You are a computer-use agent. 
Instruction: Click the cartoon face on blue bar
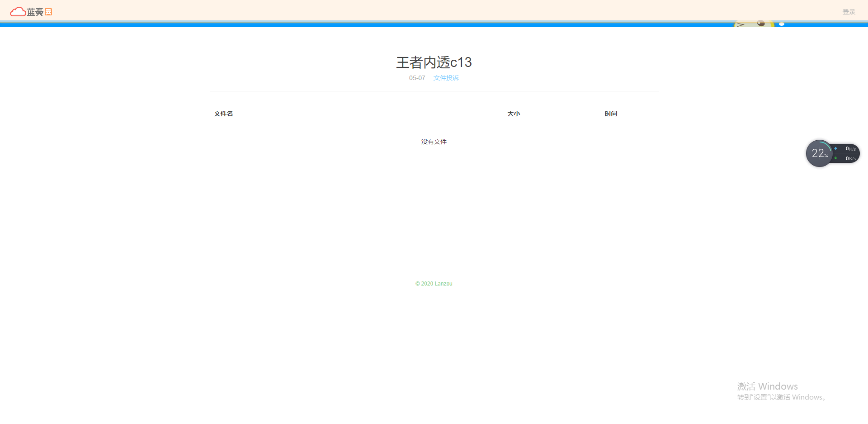click(x=753, y=24)
